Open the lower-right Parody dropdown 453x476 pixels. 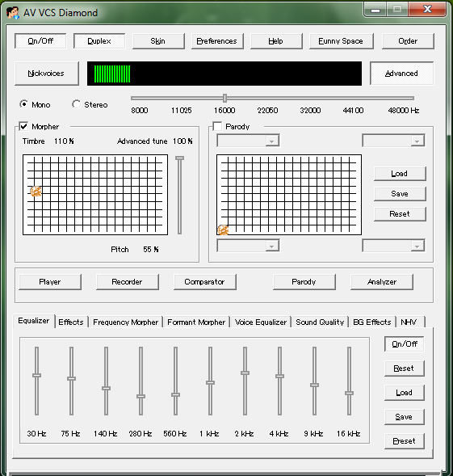(x=393, y=246)
